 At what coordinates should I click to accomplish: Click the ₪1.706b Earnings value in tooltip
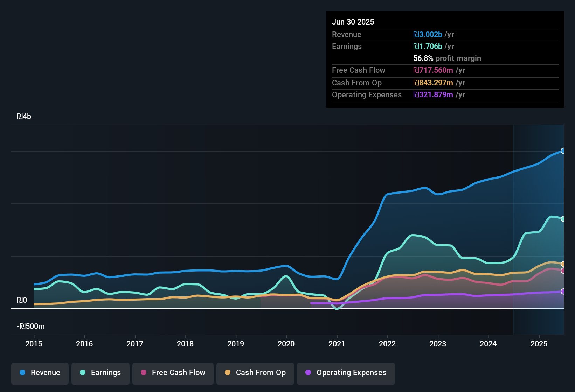tap(428, 46)
